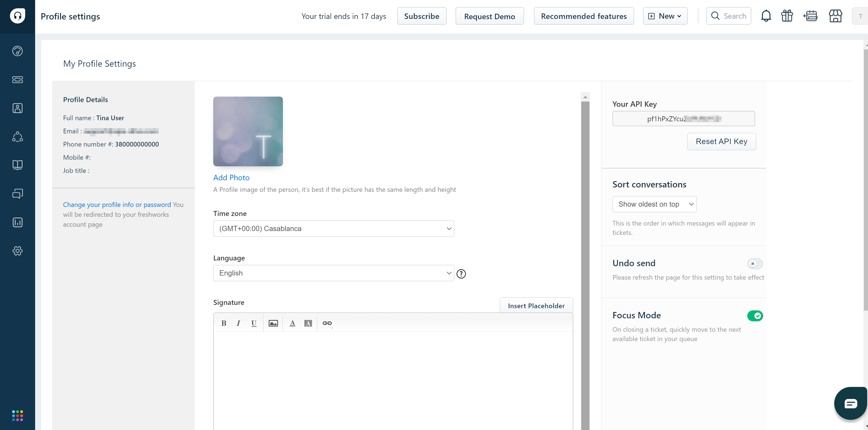The width and height of the screenshot is (868, 430).
Task: Click the Recommended features menu button
Action: [583, 15]
